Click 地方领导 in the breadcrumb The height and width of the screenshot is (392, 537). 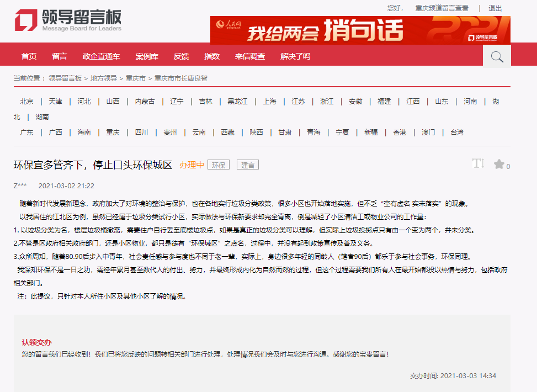click(104, 78)
